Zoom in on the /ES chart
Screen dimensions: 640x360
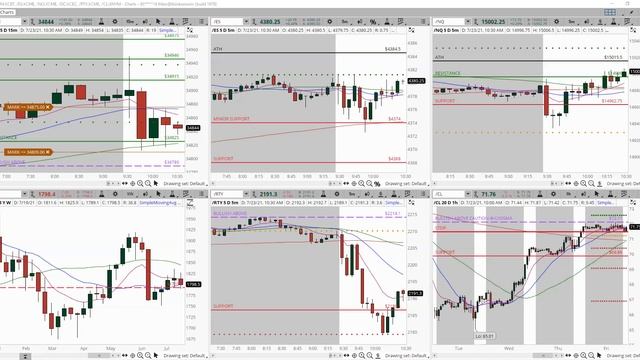click(x=362, y=184)
